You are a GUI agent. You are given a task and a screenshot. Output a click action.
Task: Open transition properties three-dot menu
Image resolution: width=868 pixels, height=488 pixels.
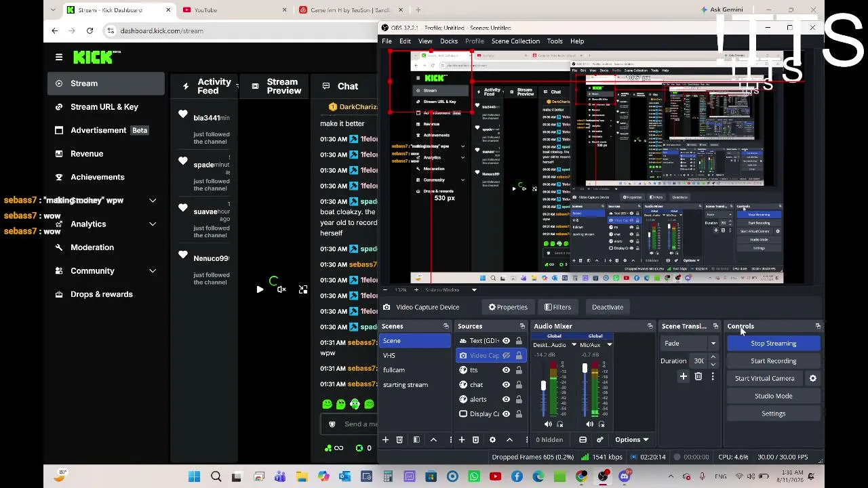pyautogui.click(x=713, y=377)
